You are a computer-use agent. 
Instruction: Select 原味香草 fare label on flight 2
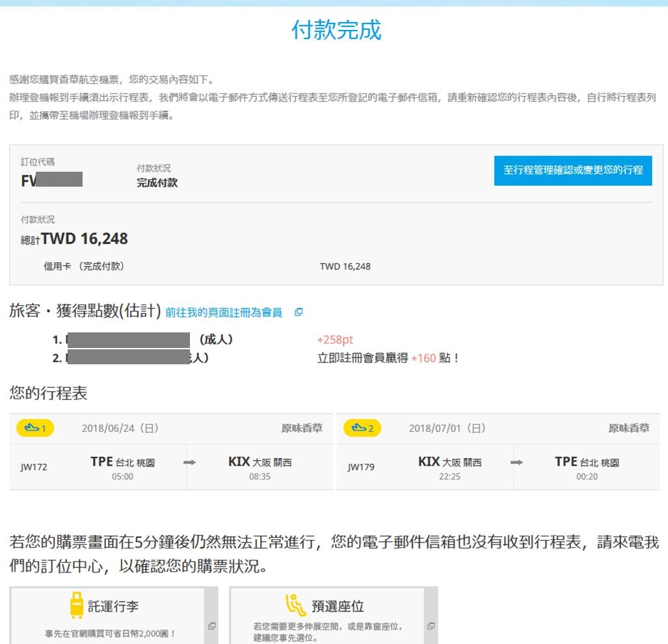tap(629, 428)
